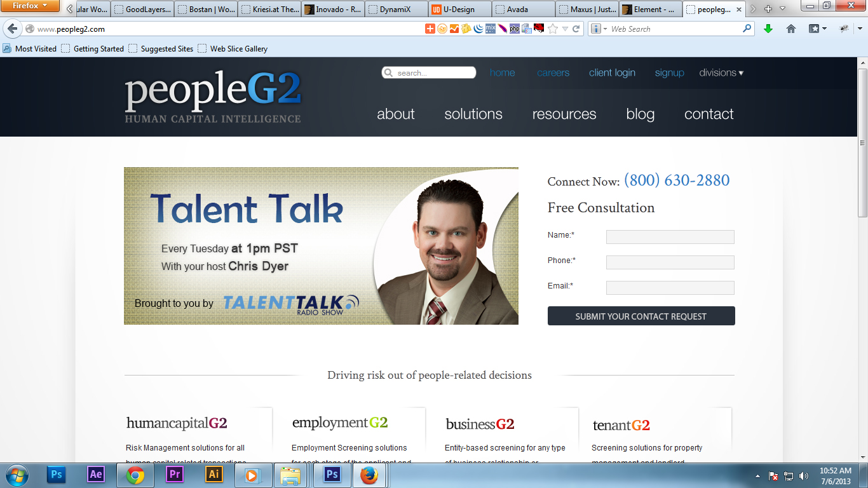Click the globe site identity icon
Image resolution: width=868 pixels, height=488 pixels.
[29, 29]
